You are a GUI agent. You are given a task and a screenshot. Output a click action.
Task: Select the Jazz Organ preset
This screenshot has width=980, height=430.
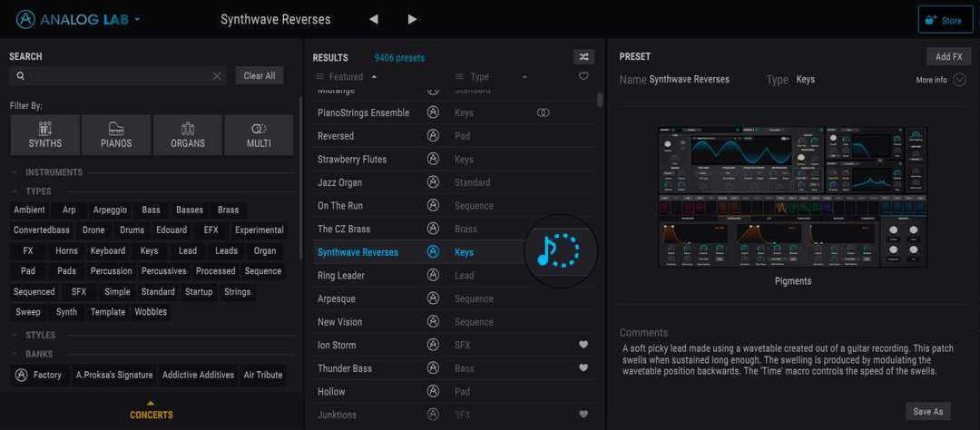coord(339,182)
